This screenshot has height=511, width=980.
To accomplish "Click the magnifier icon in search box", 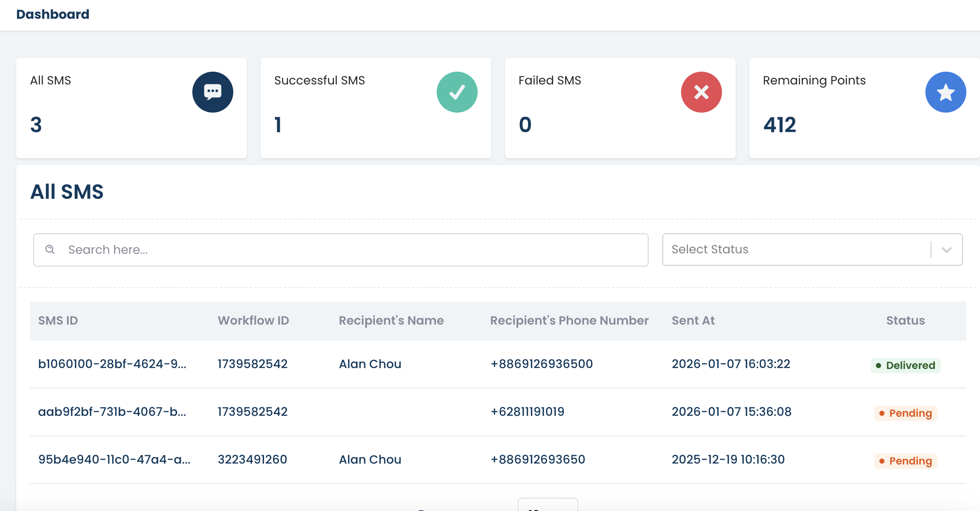I will [50, 250].
